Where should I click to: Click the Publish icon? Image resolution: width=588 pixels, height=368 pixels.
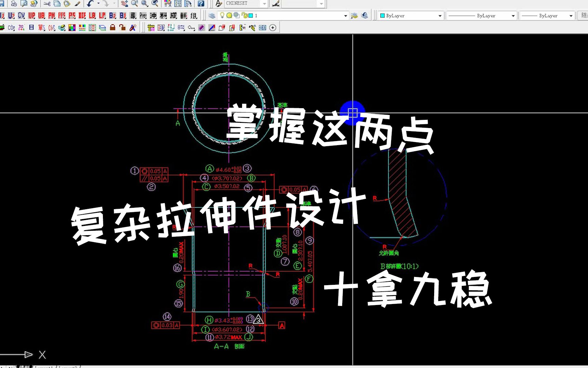pos(34,4)
